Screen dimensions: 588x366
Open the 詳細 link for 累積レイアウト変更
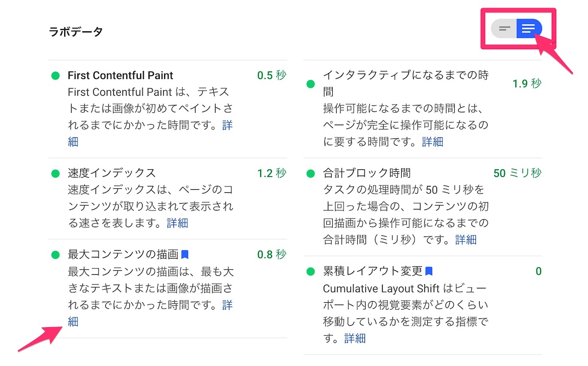tap(355, 338)
